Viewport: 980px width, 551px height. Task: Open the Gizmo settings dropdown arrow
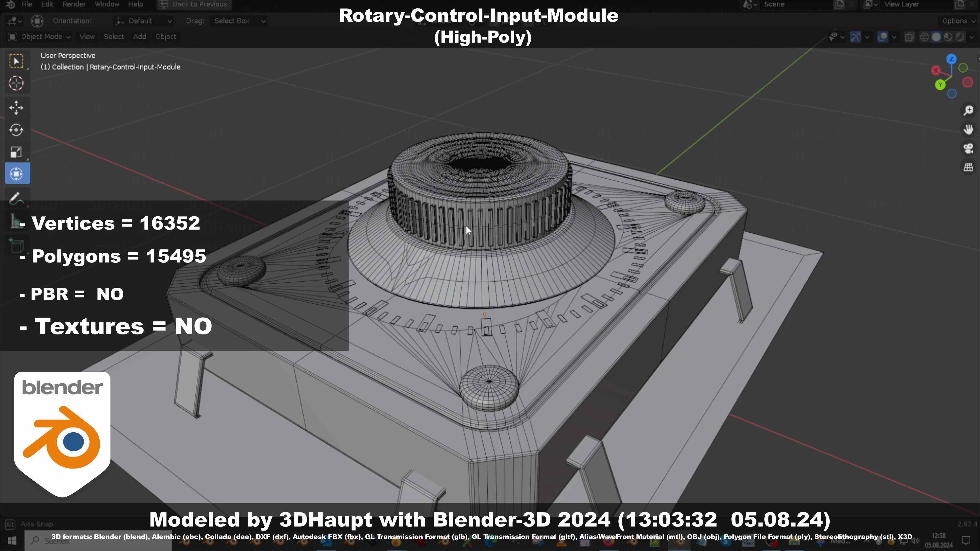(x=867, y=37)
